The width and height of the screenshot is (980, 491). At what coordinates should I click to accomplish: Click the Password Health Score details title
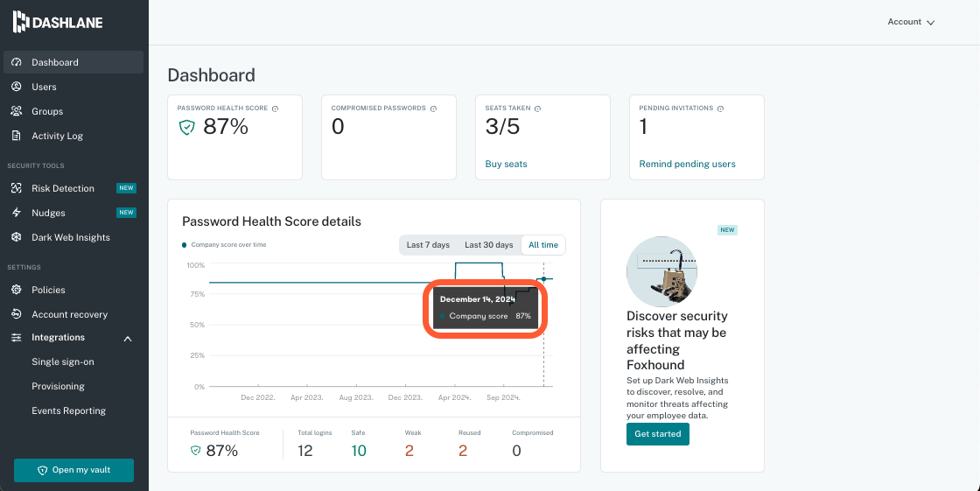coord(271,221)
